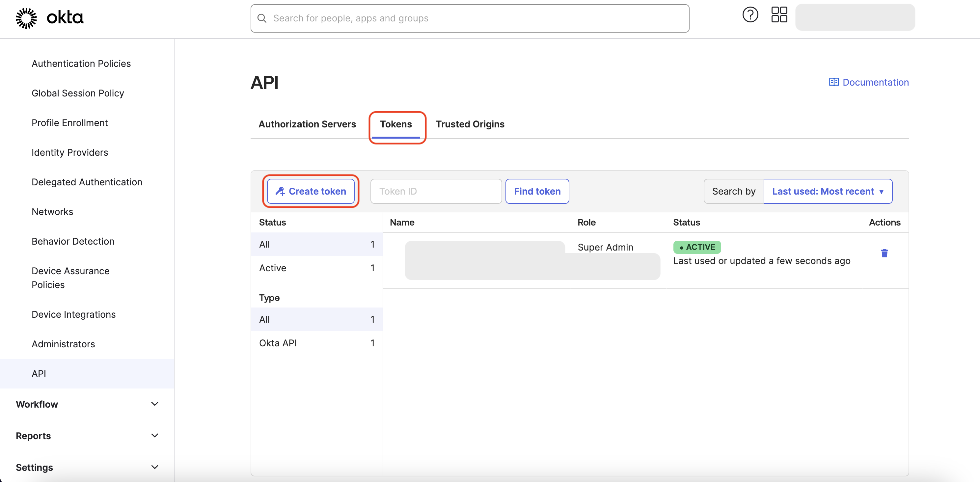The width and height of the screenshot is (980, 482).
Task: Open the help question mark icon
Action: pyautogui.click(x=750, y=15)
